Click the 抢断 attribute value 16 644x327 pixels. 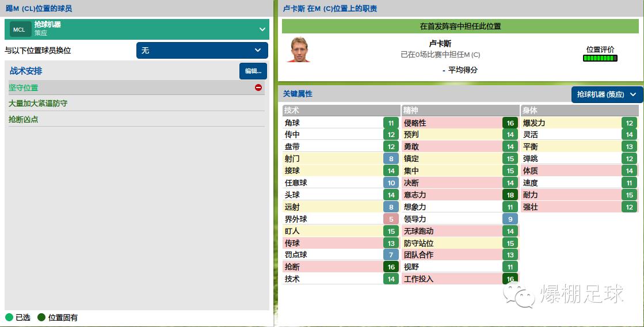coord(391,267)
